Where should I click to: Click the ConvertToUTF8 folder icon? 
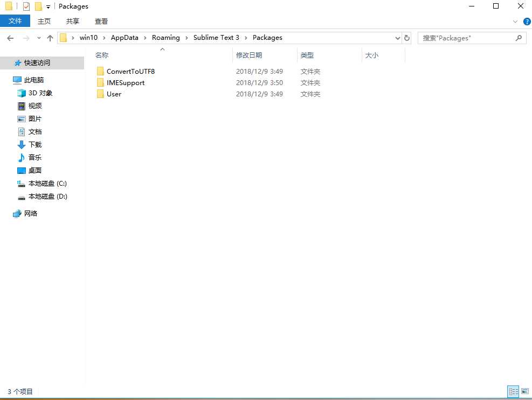tap(100, 71)
